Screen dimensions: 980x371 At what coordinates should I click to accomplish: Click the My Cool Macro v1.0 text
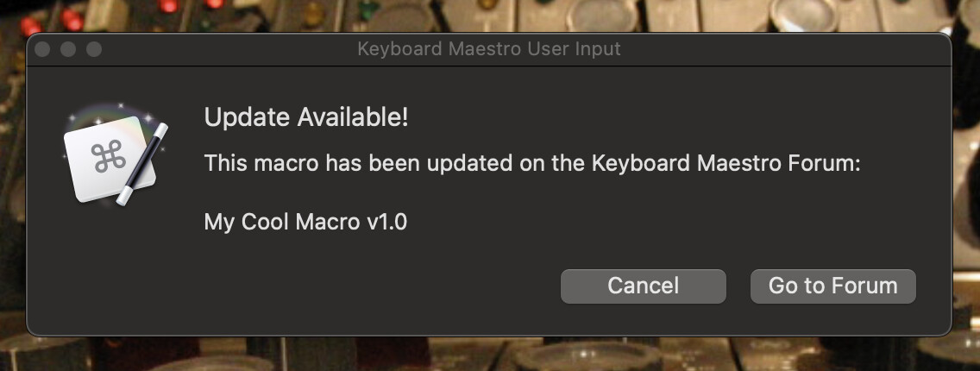tap(305, 222)
